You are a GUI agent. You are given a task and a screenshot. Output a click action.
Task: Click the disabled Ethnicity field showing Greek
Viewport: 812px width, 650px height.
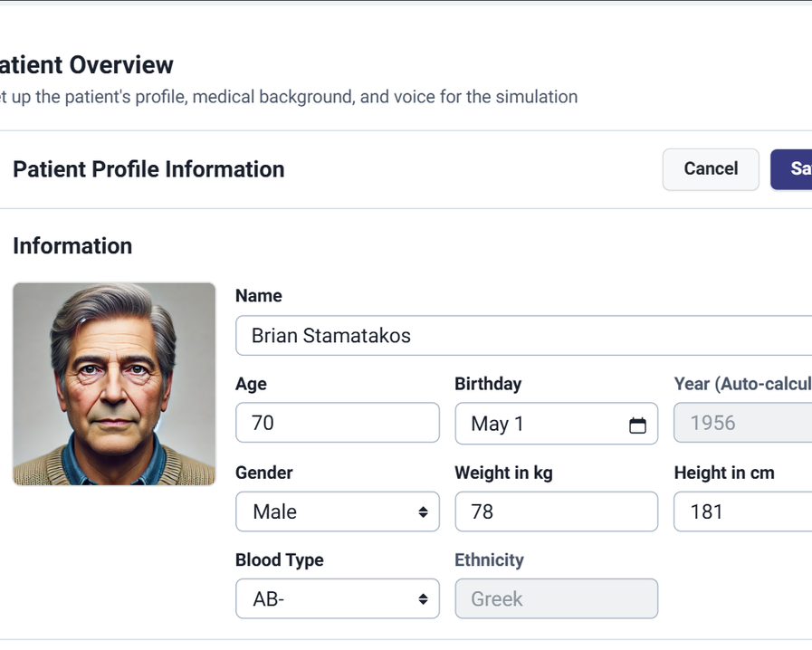[x=556, y=598]
